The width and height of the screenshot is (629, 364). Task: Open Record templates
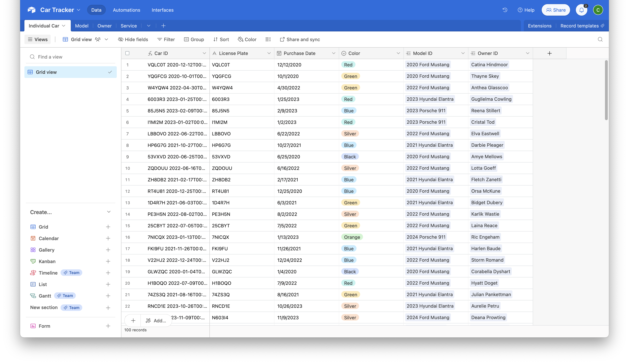tap(580, 26)
